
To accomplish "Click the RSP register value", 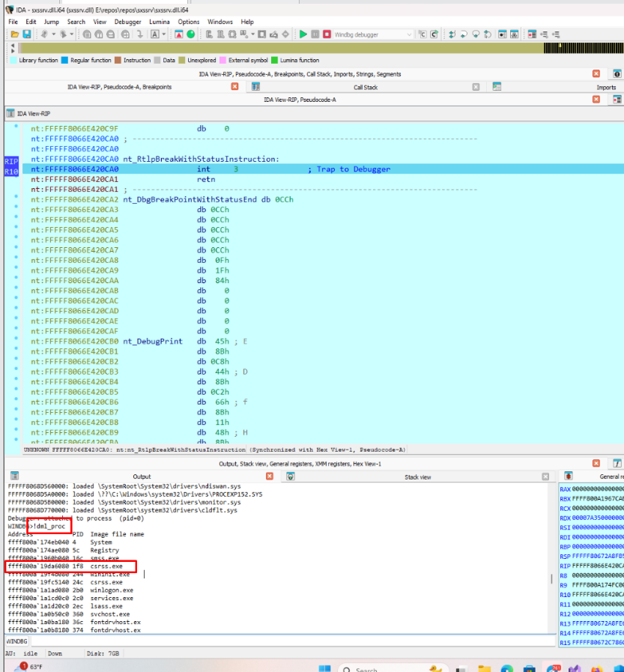I will pos(598,557).
